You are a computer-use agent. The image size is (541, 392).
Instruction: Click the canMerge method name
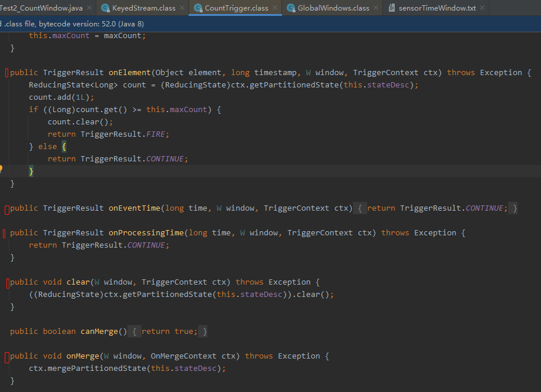99,332
